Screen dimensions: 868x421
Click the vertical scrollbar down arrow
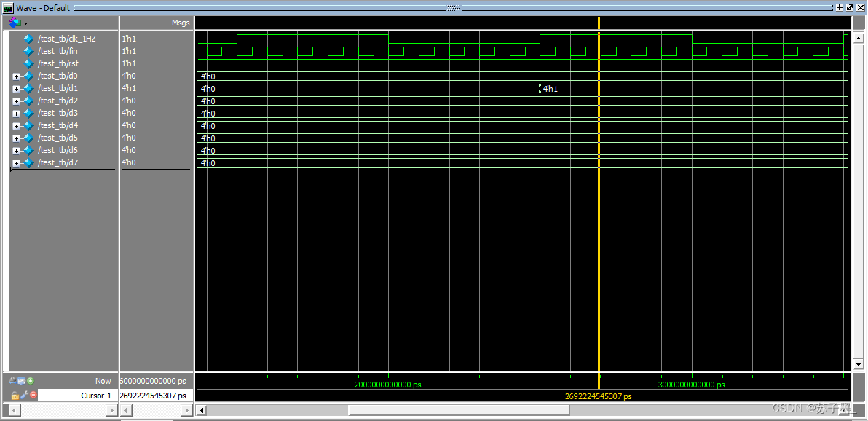pos(859,364)
